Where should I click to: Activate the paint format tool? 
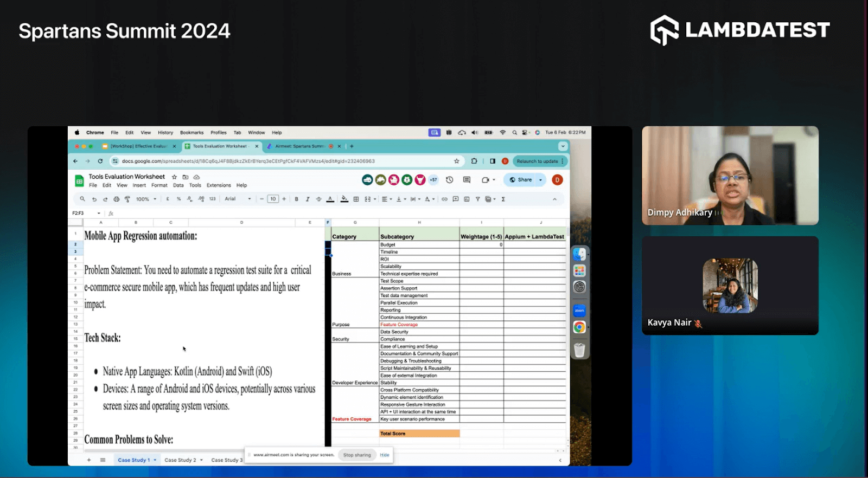click(x=127, y=199)
